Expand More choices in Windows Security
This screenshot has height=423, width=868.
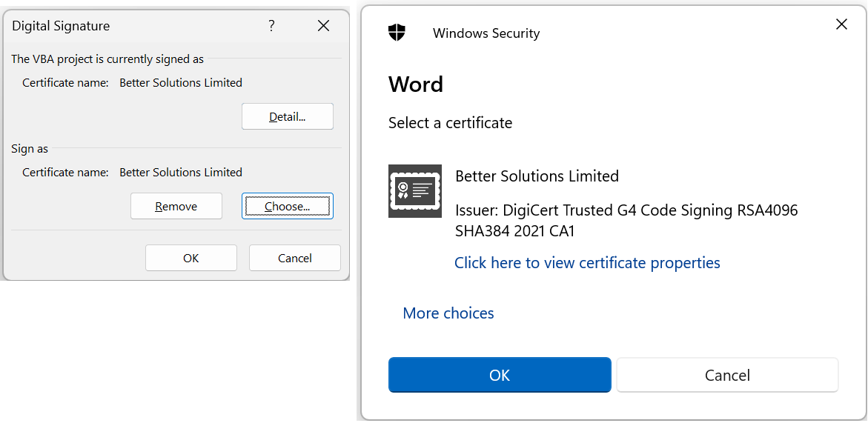pyautogui.click(x=448, y=313)
